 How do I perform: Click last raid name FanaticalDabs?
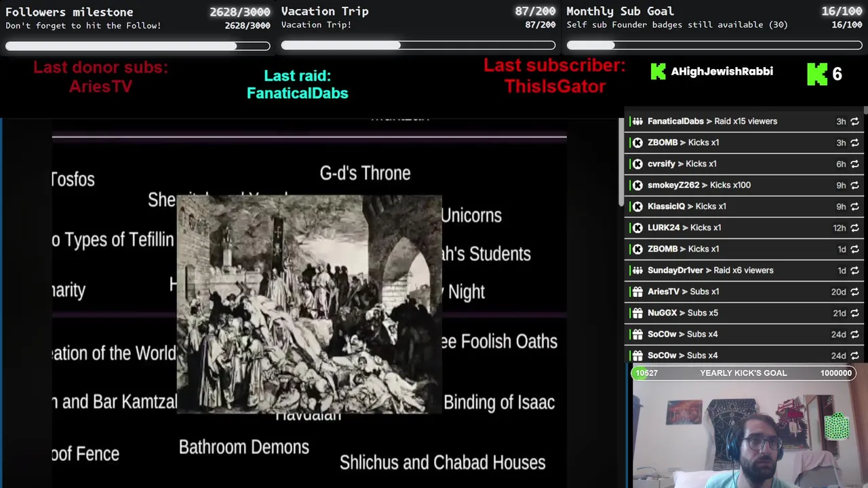(297, 94)
